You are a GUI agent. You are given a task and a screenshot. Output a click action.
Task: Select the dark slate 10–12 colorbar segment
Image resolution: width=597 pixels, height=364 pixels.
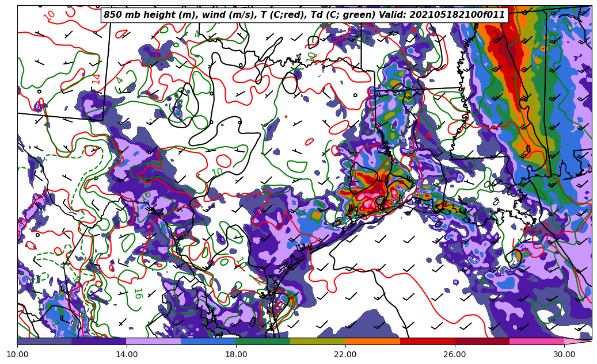tap(44, 341)
